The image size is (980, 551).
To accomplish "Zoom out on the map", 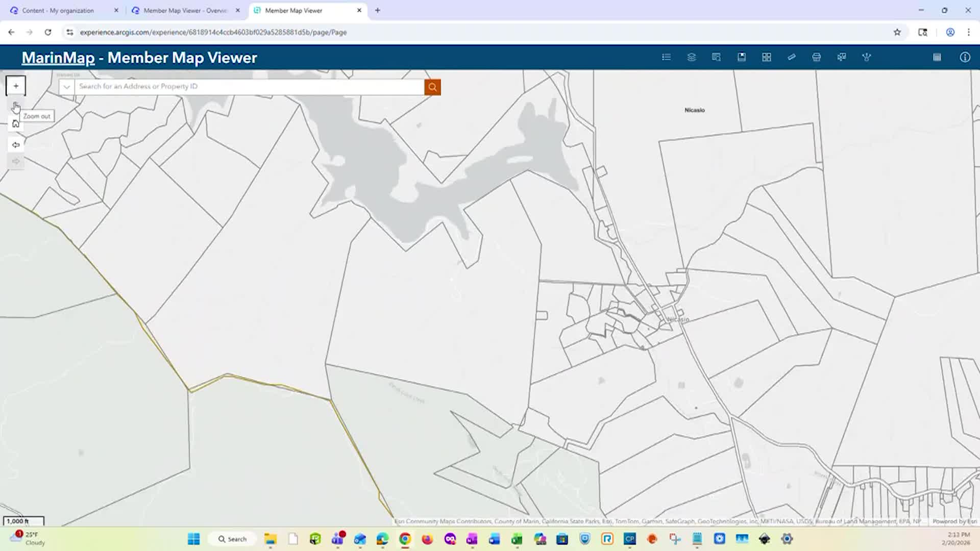I will pos(15,106).
